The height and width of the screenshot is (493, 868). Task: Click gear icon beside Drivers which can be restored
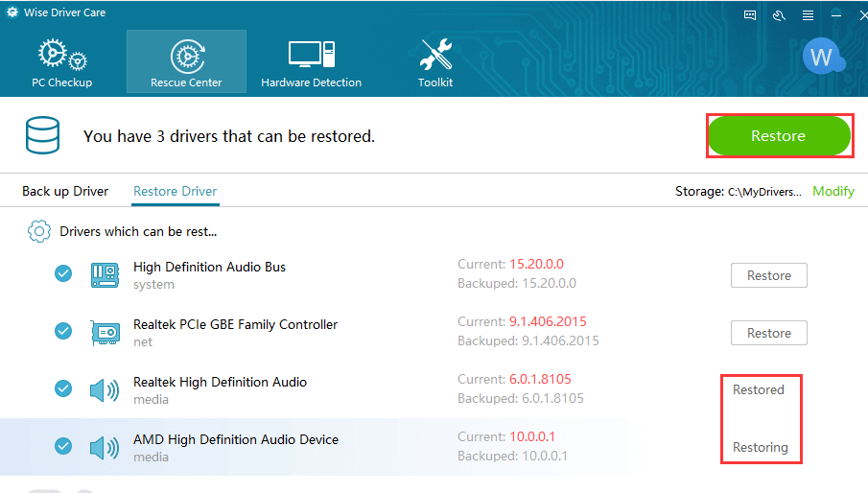pyautogui.click(x=38, y=231)
